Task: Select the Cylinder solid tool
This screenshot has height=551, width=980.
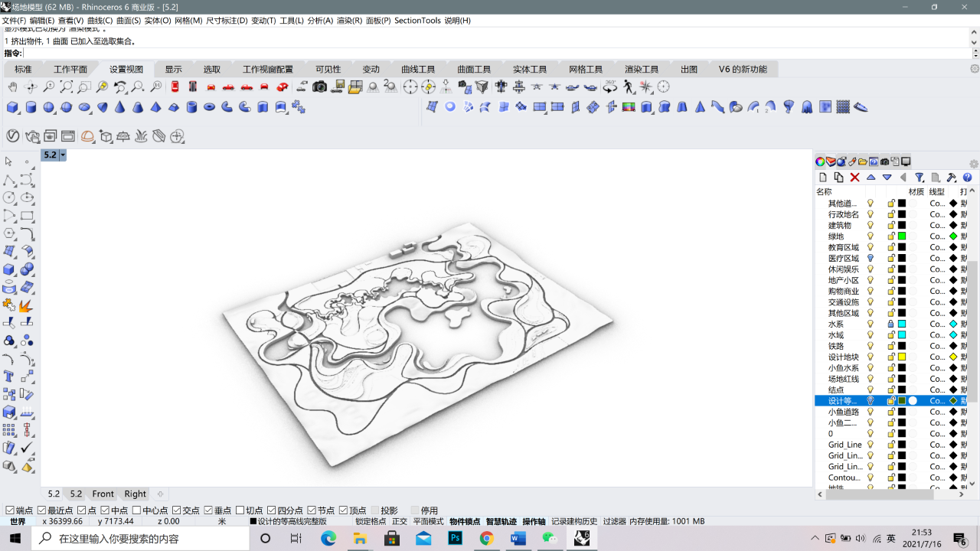Action: click(x=31, y=108)
